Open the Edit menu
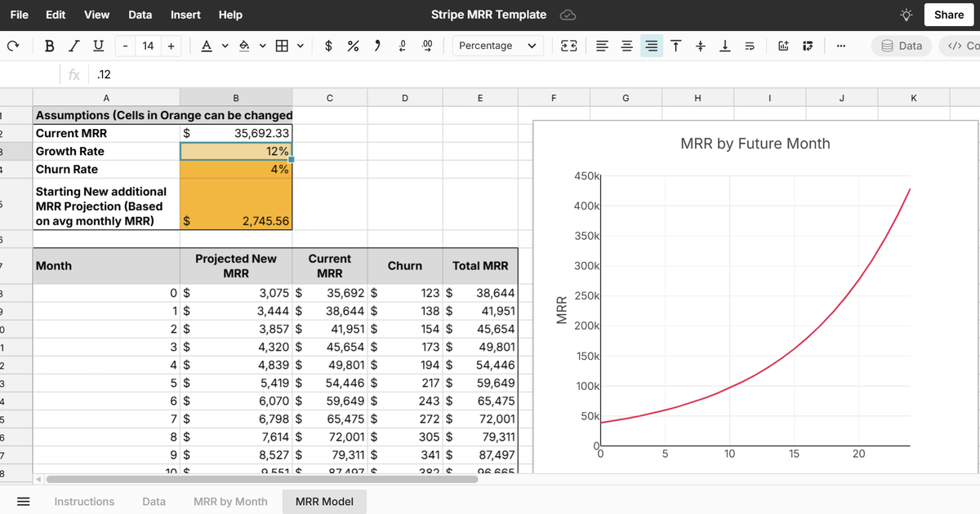Screen dimensions: 980x514 coord(56,15)
